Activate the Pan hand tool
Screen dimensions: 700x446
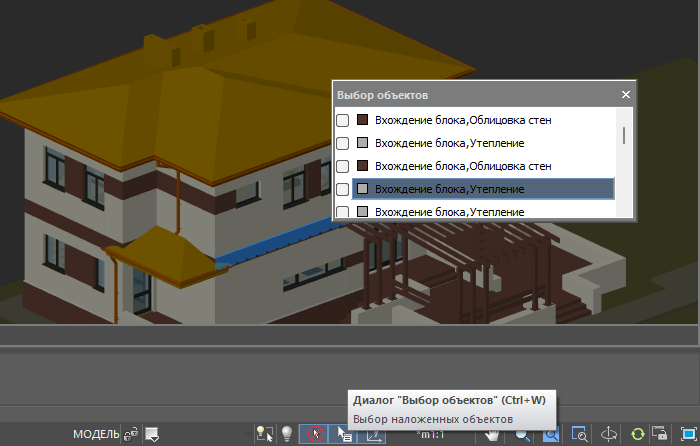click(x=492, y=435)
